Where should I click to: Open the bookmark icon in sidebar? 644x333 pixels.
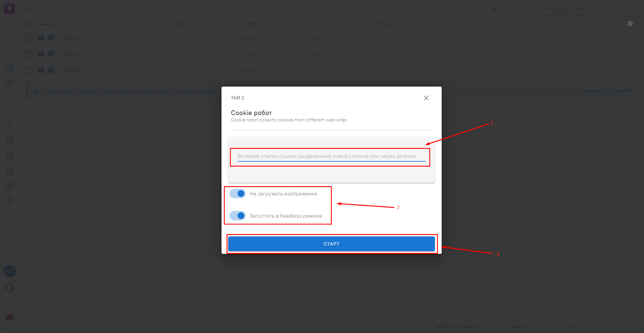(9, 112)
